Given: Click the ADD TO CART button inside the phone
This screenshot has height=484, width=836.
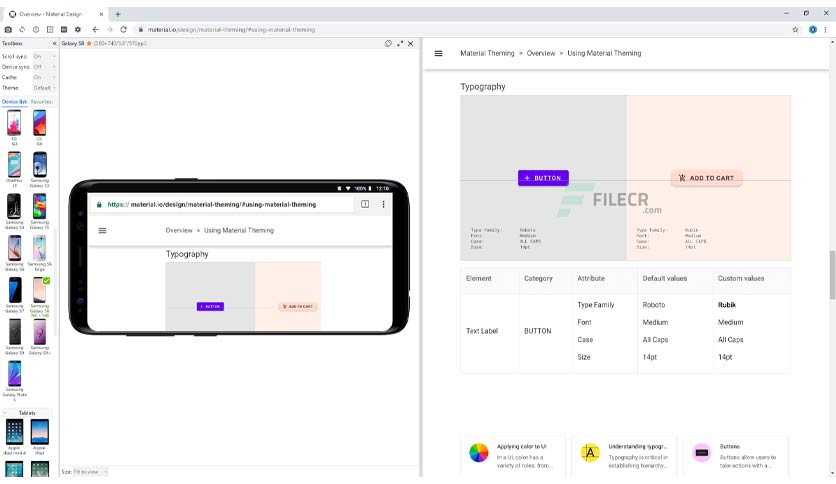Looking at the screenshot, I should (298, 306).
